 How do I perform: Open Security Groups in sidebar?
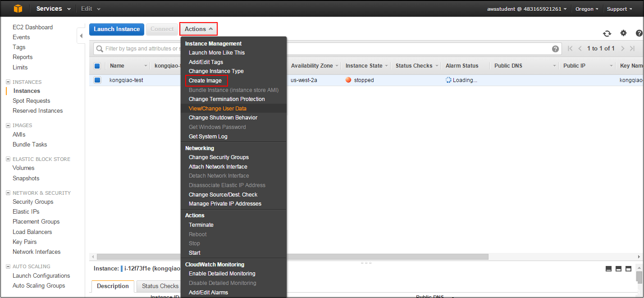tap(33, 202)
